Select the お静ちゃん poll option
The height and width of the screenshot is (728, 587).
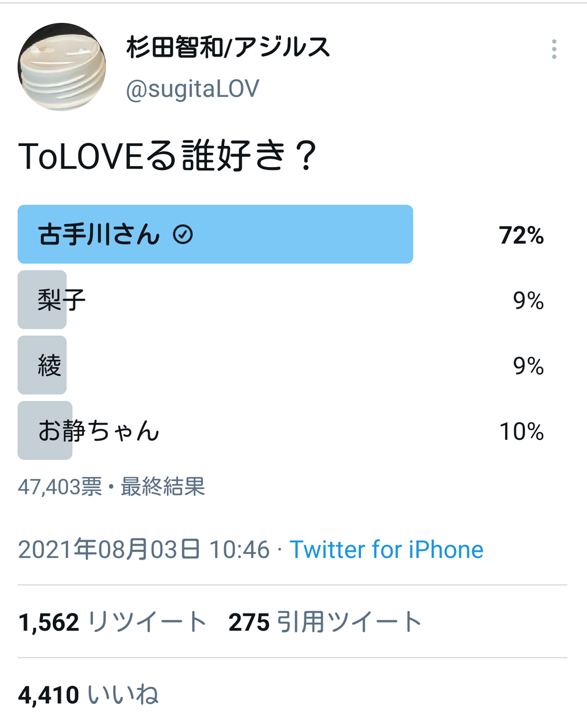pos(281,430)
